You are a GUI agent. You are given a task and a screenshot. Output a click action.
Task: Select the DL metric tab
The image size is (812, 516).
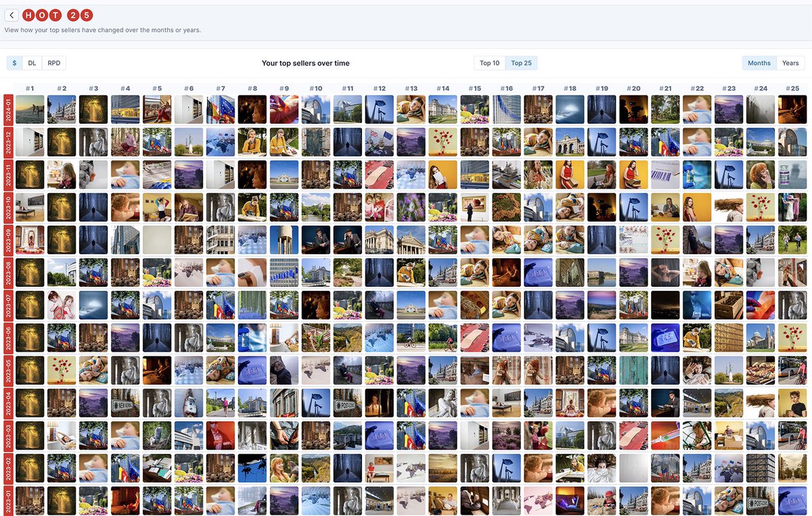click(32, 62)
